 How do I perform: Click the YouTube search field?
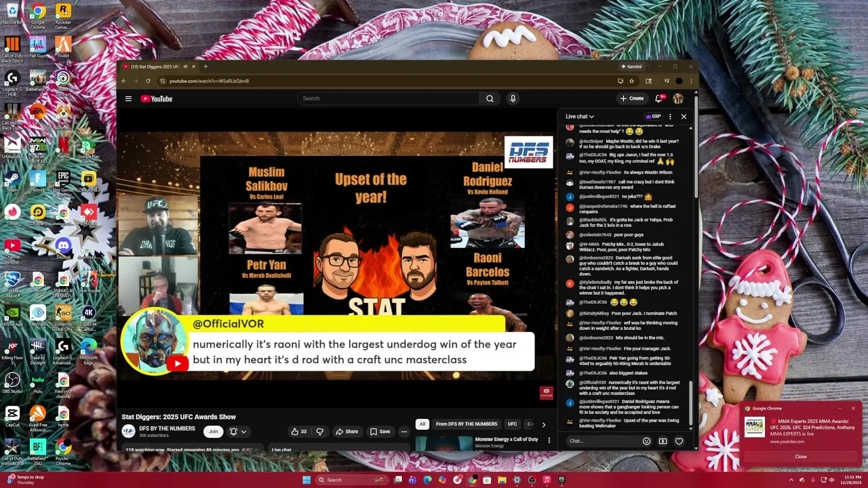point(389,98)
